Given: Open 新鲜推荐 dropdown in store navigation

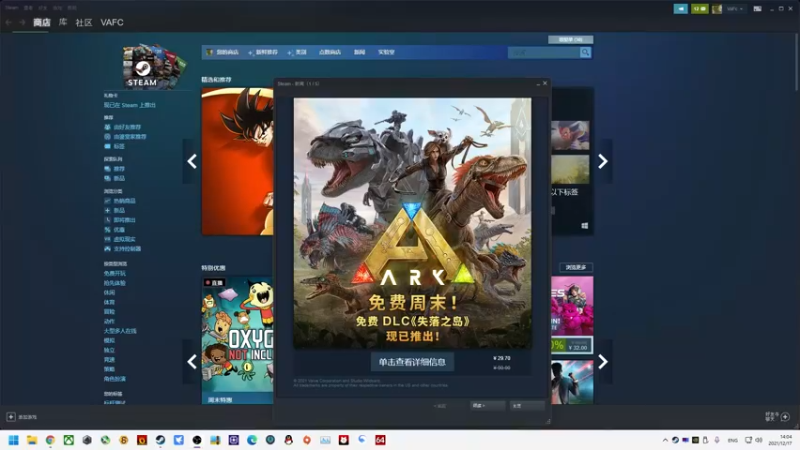Looking at the screenshot, I should pos(263,52).
